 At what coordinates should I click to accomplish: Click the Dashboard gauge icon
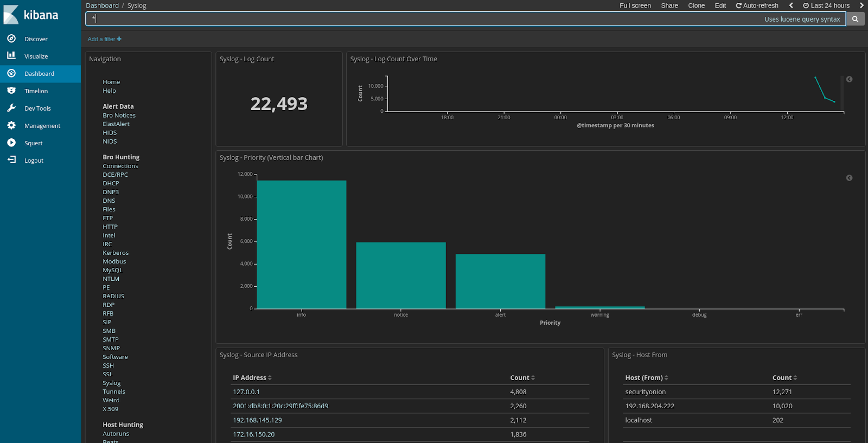11,73
